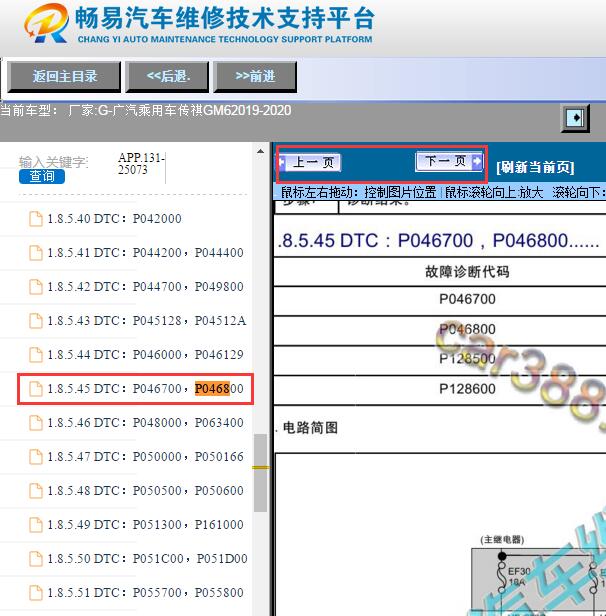Click the Chang Yi platform logo
Screen dimensions: 606x616
46,24
